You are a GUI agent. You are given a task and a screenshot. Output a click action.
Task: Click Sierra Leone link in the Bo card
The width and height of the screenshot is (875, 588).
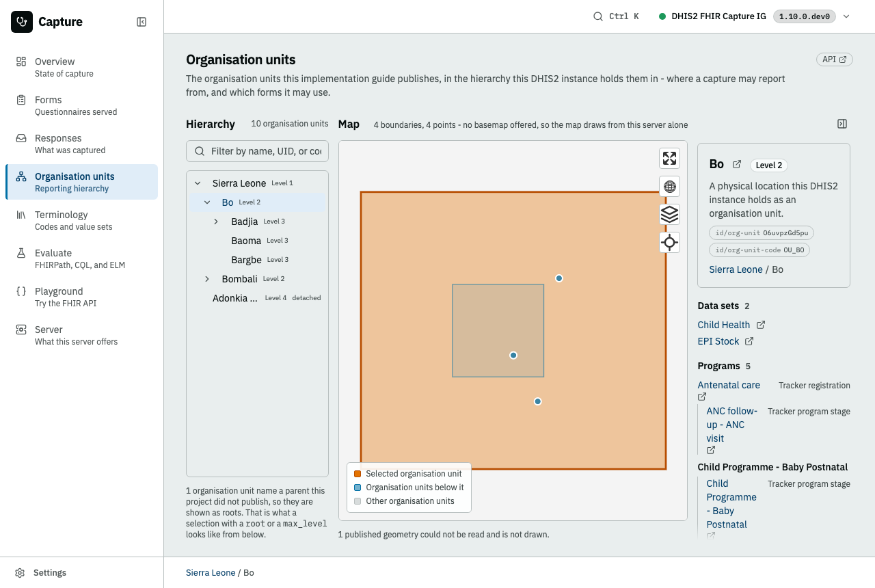point(736,269)
